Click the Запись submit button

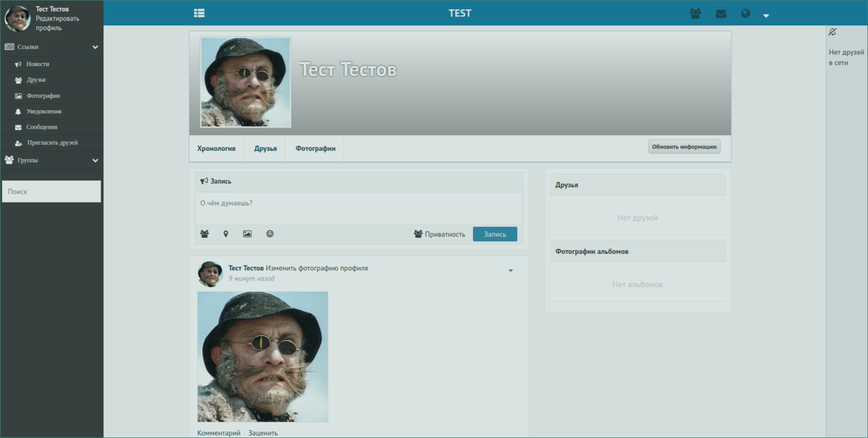495,234
